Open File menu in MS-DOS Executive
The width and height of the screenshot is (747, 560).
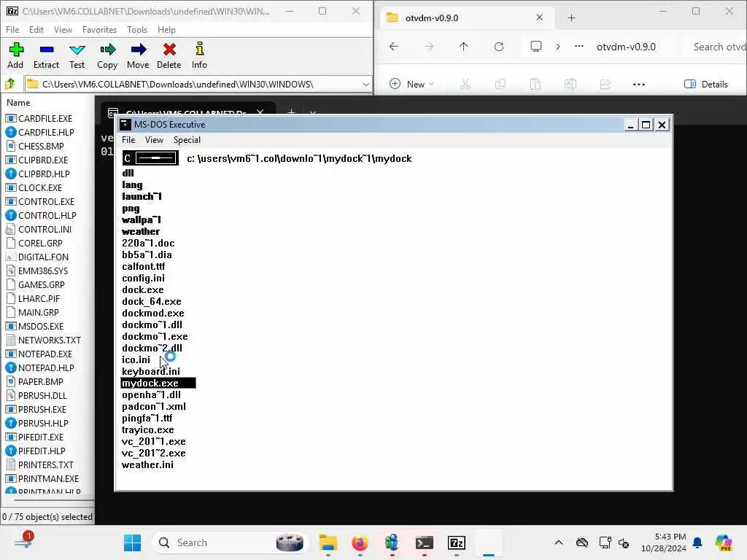[x=128, y=140]
